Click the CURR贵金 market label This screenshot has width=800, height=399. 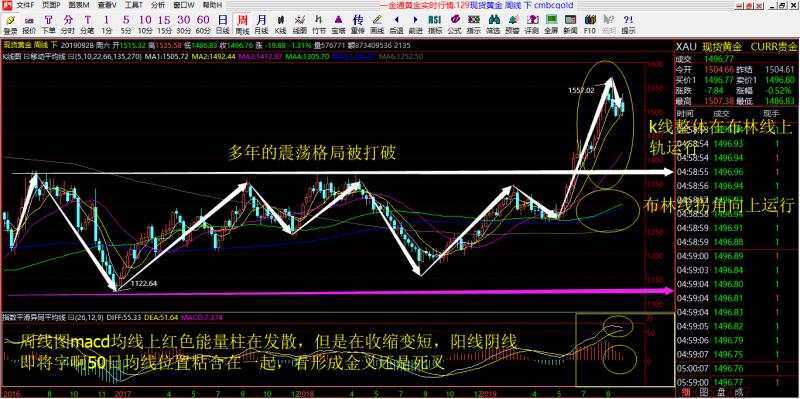coord(773,46)
